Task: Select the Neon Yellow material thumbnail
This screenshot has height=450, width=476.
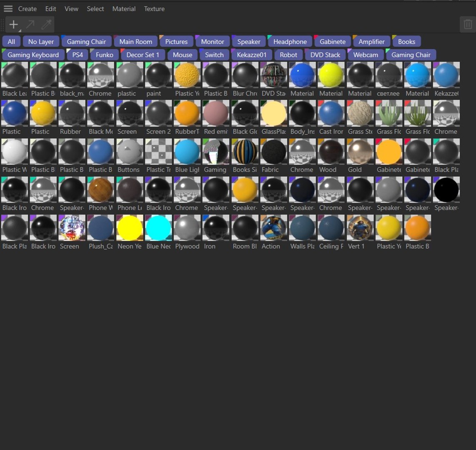Action: (x=130, y=228)
